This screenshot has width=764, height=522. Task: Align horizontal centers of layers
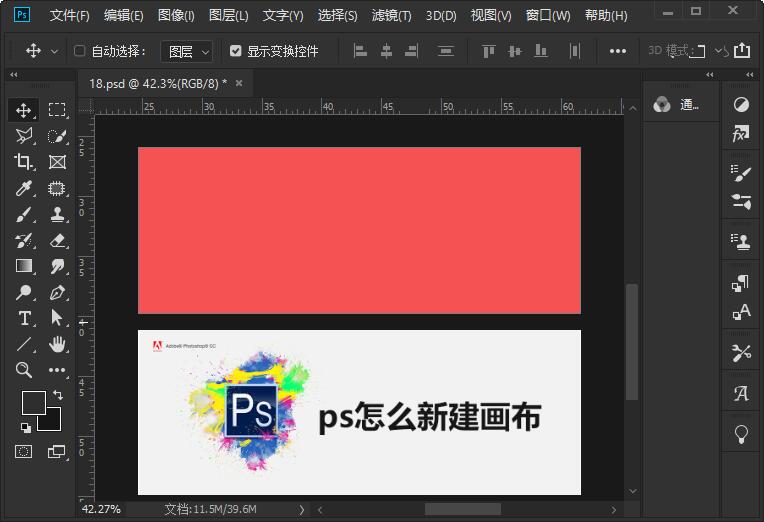[386, 51]
